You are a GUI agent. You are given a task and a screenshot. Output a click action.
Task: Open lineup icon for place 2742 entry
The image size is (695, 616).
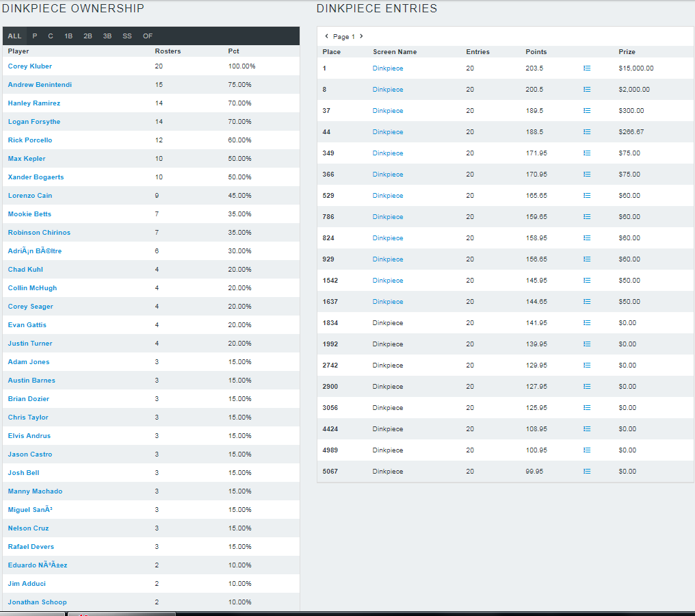coord(587,365)
